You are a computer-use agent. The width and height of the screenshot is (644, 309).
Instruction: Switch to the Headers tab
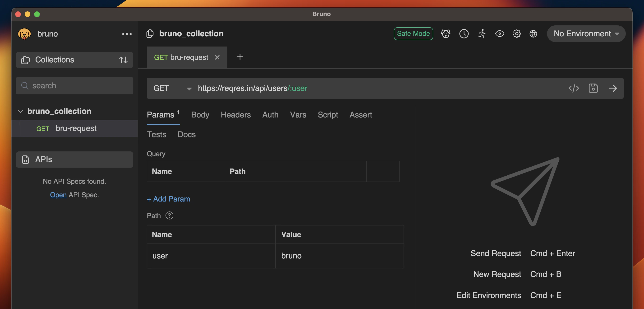tap(235, 115)
